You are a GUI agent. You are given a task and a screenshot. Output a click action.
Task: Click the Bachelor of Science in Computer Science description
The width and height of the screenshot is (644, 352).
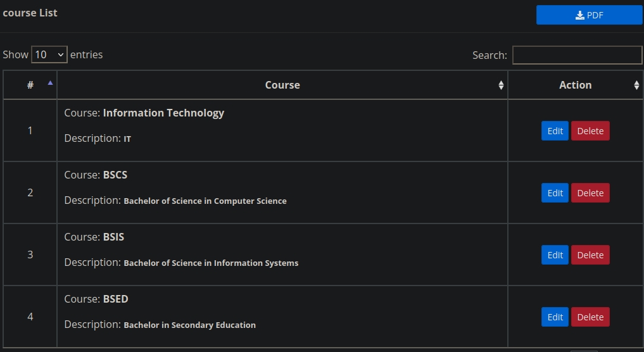click(205, 201)
